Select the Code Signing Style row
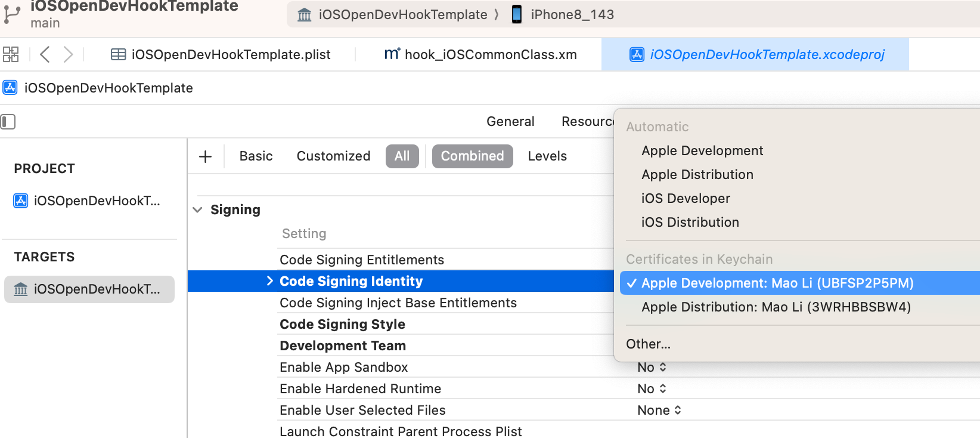The height and width of the screenshot is (438, 980). [342, 325]
